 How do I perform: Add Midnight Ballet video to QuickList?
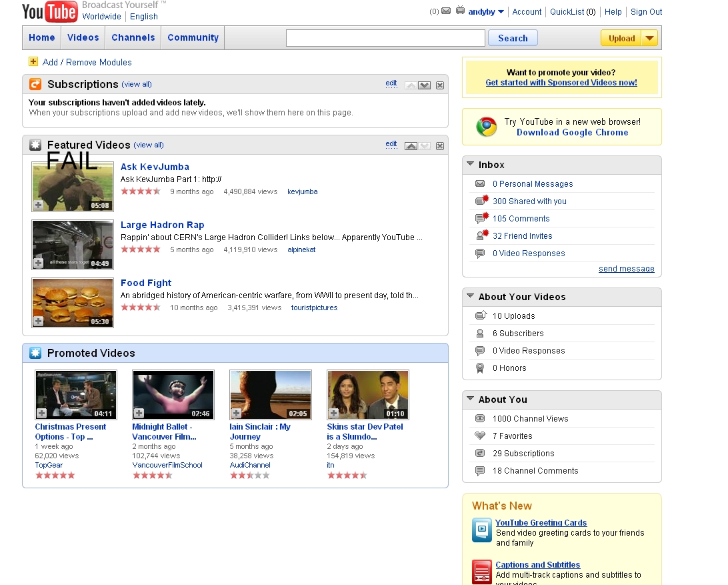click(139, 413)
